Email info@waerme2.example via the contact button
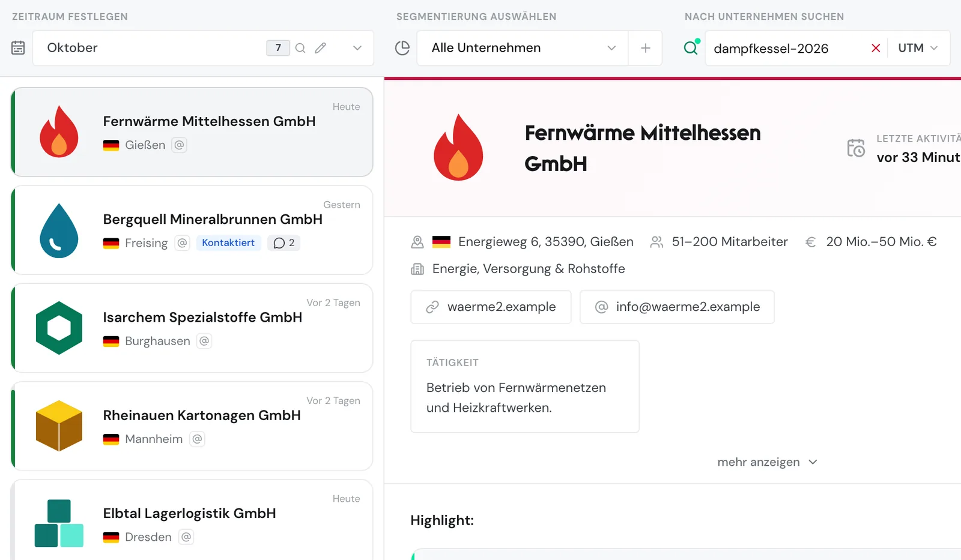Screen dimensions: 961x560 point(677,307)
